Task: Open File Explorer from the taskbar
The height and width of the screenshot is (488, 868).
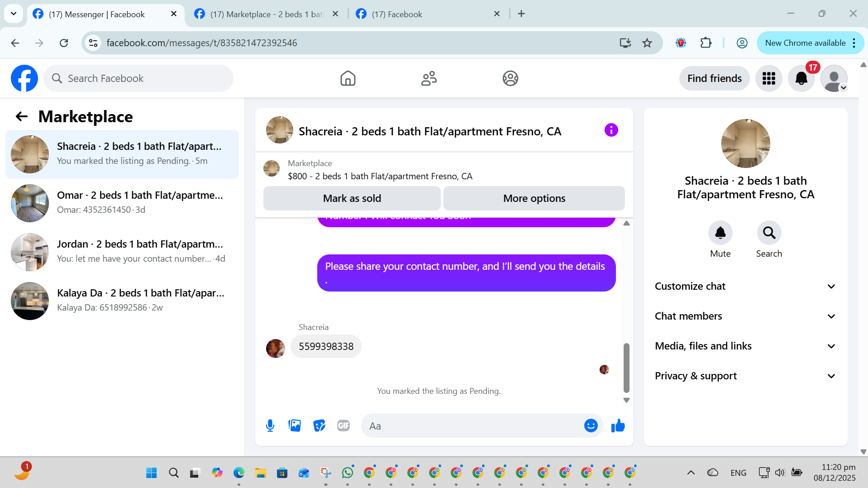Action: pyautogui.click(x=260, y=473)
